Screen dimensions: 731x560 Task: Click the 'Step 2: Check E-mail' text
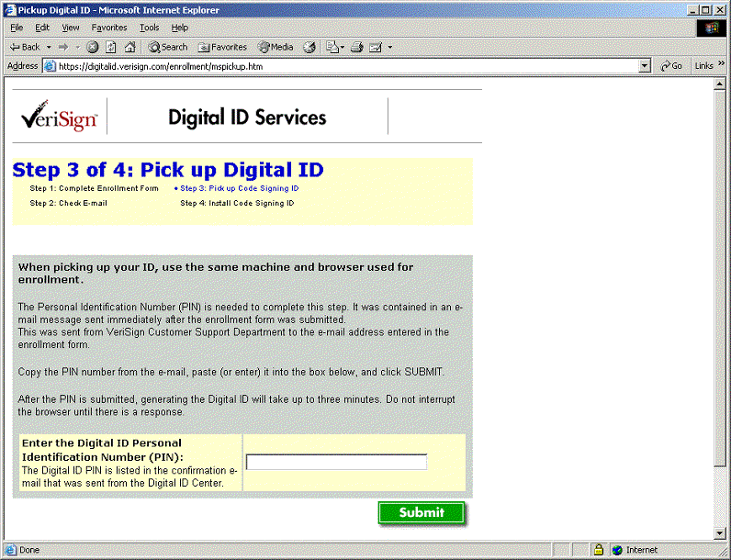[x=69, y=203]
